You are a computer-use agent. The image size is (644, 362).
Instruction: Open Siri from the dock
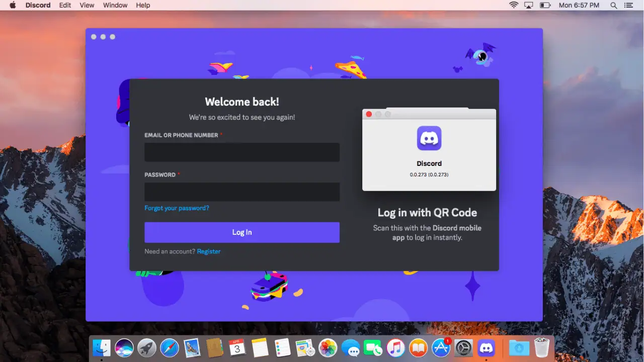pyautogui.click(x=124, y=347)
